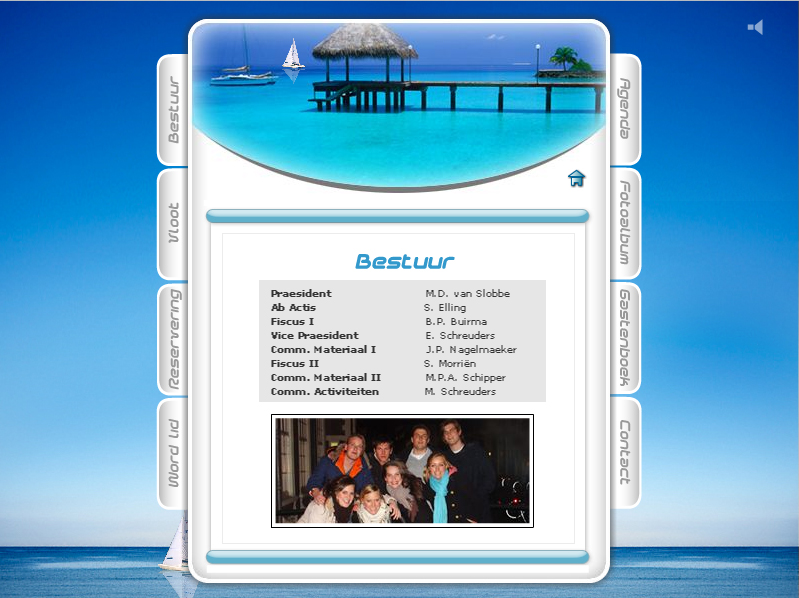799x598 pixels.
Task: Click the board group photo
Action: 402,471
